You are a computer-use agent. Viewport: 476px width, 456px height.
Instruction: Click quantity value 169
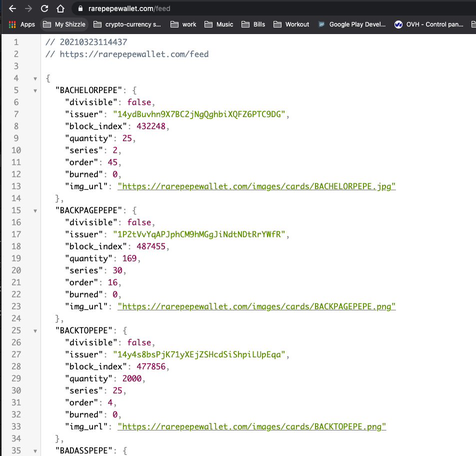click(129, 258)
